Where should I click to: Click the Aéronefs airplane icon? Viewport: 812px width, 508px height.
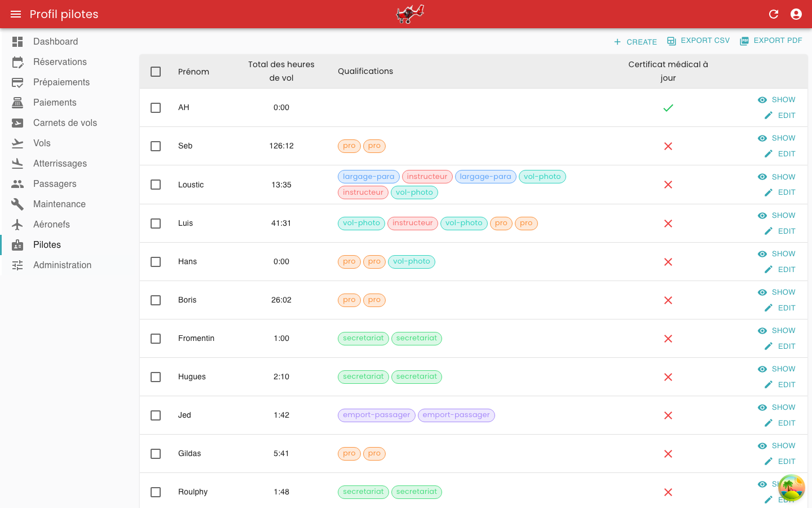pyautogui.click(x=17, y=225)
